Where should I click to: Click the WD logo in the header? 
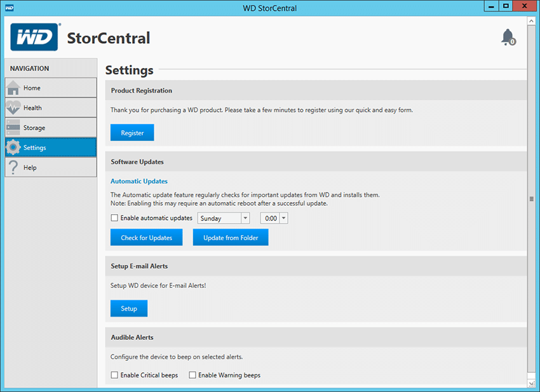pyautogui.click(x=34, y=37)
